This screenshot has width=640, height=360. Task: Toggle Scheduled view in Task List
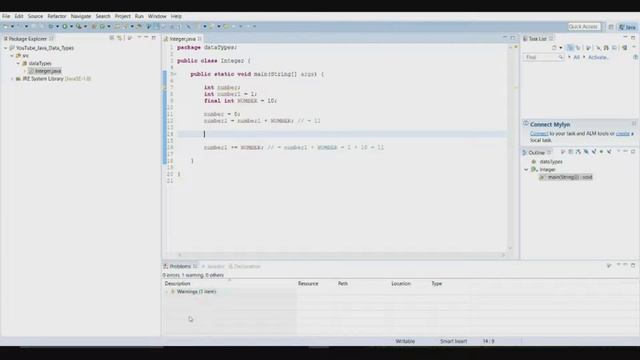(578, 48)
